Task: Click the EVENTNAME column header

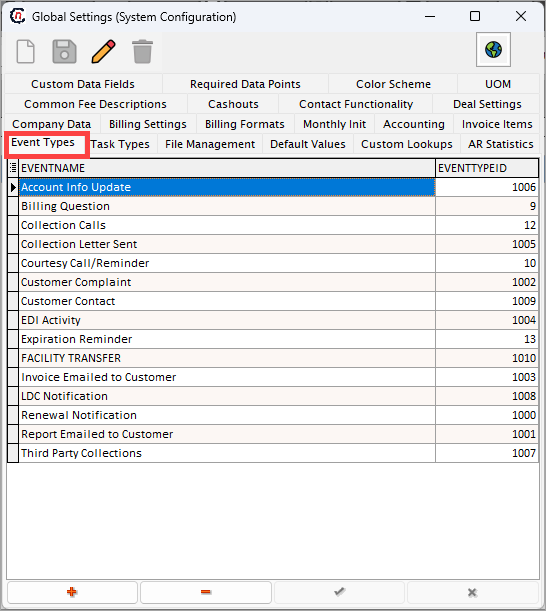Action: point(227,168)
